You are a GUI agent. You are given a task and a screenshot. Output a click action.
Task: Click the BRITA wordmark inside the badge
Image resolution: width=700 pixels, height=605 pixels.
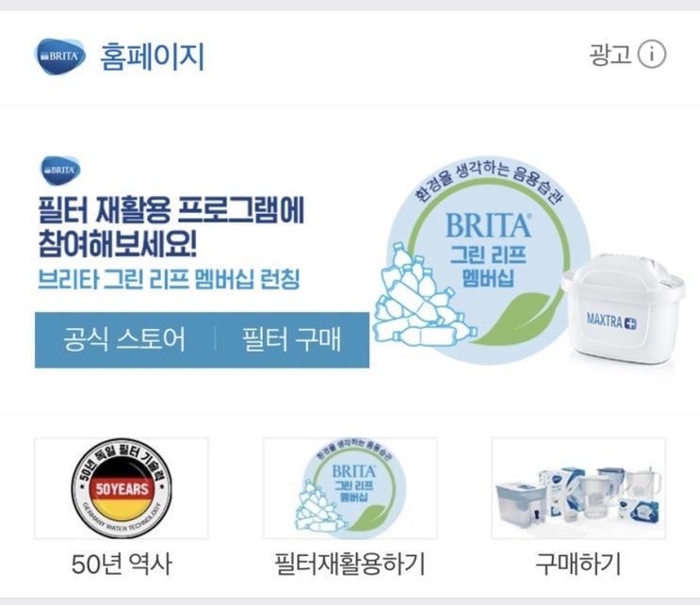[x=489, y=225]
